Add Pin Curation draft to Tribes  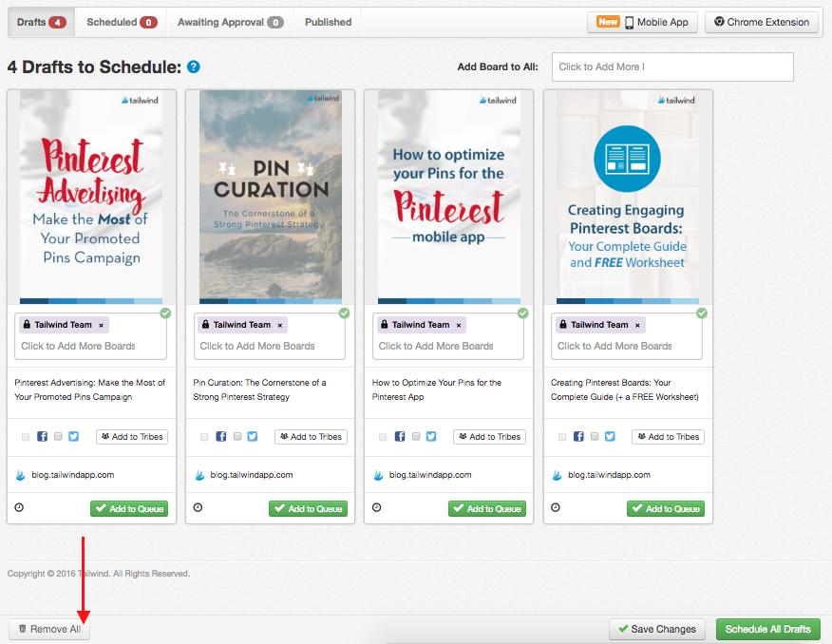[311, 437]
